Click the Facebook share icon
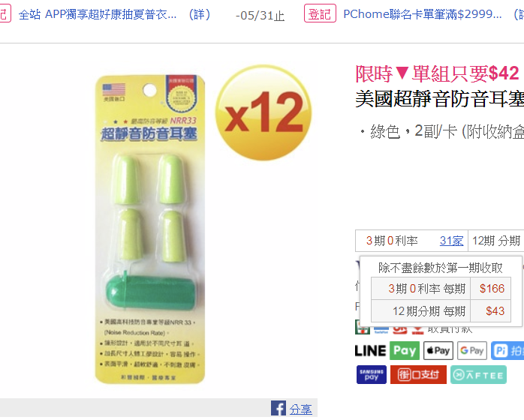524x420 pixels. [x=279, y=408]
